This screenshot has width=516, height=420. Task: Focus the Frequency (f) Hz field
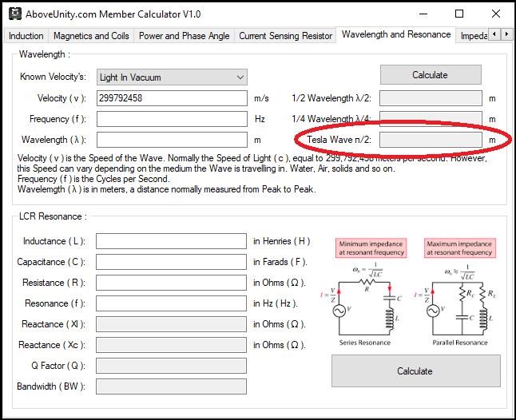pos(172,119)
